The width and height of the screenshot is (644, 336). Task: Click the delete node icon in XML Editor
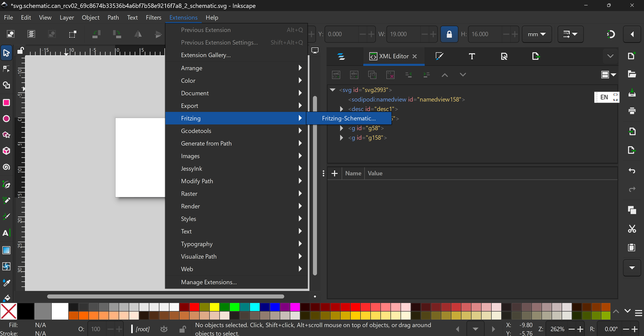[x=390, y=75]
